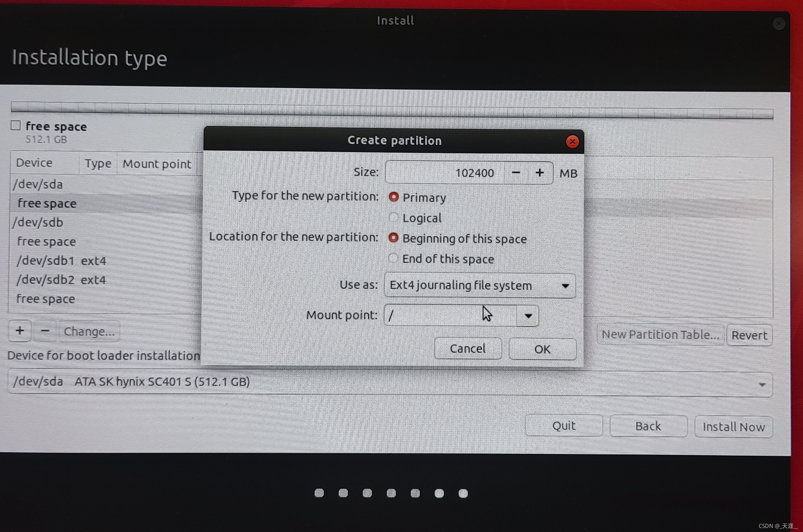
Task: Select /dev/sda device row
Action: (x=38, y=184)
